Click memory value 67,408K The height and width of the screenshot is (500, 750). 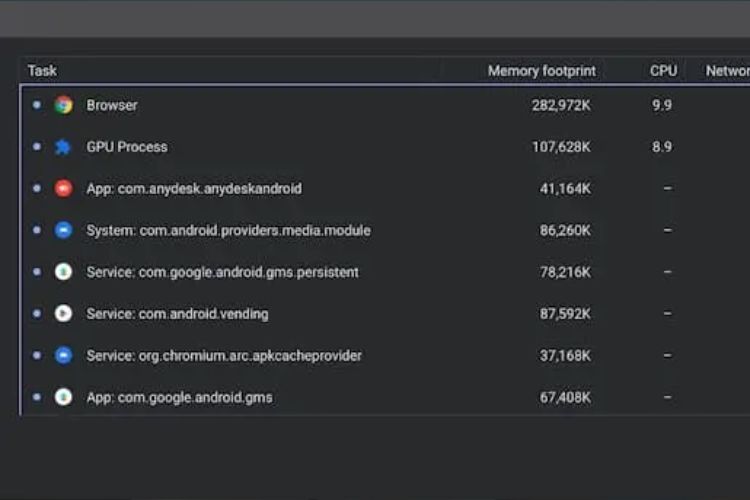pos(565,397)
